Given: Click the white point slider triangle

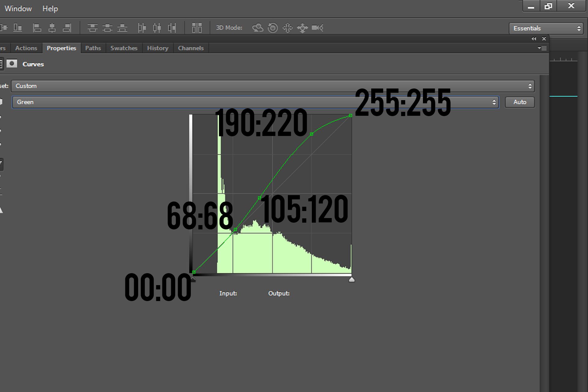Looking at the screenshot, I should click(x=352, y=279).
